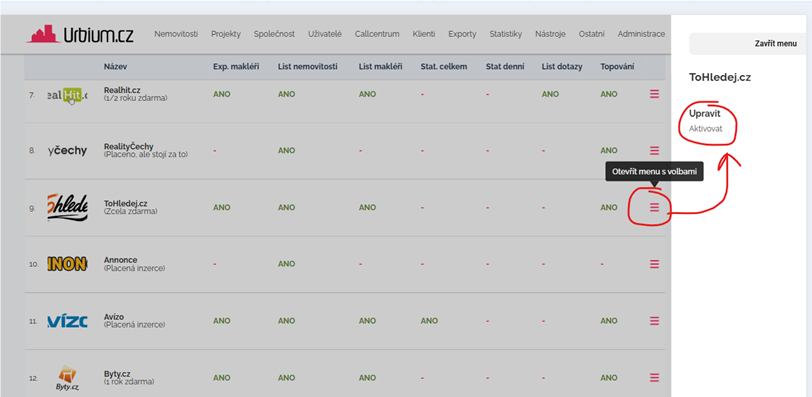
Task: Click the Stat denní column header
Action: [505, 67]
